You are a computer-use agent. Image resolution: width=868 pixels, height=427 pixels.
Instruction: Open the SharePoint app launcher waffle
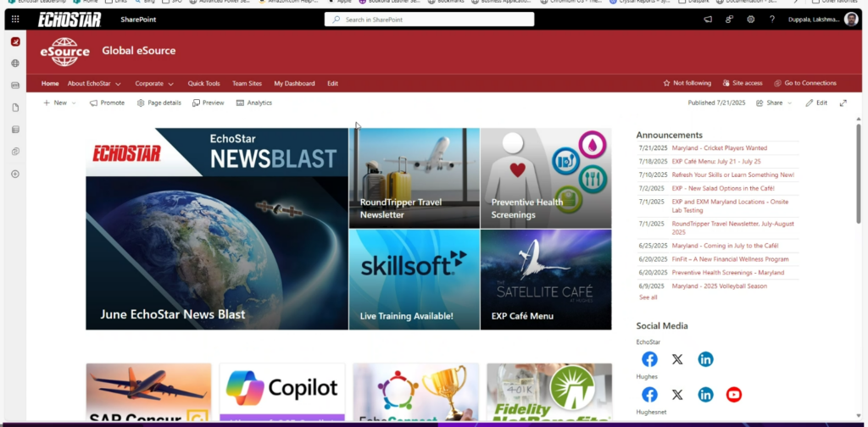coord(15,19)
